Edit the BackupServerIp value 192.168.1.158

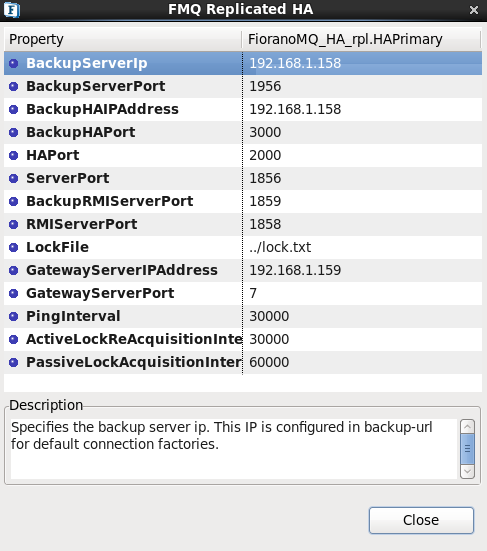point(362,63)
